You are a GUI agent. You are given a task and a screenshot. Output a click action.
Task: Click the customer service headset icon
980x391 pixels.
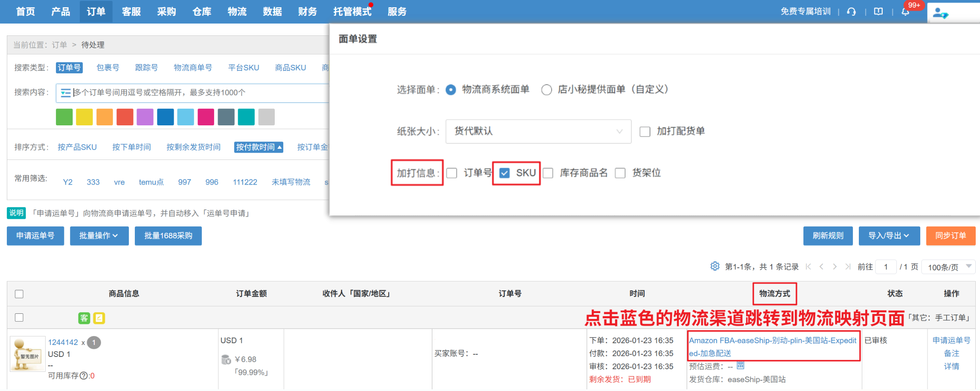tap(851, 12)
